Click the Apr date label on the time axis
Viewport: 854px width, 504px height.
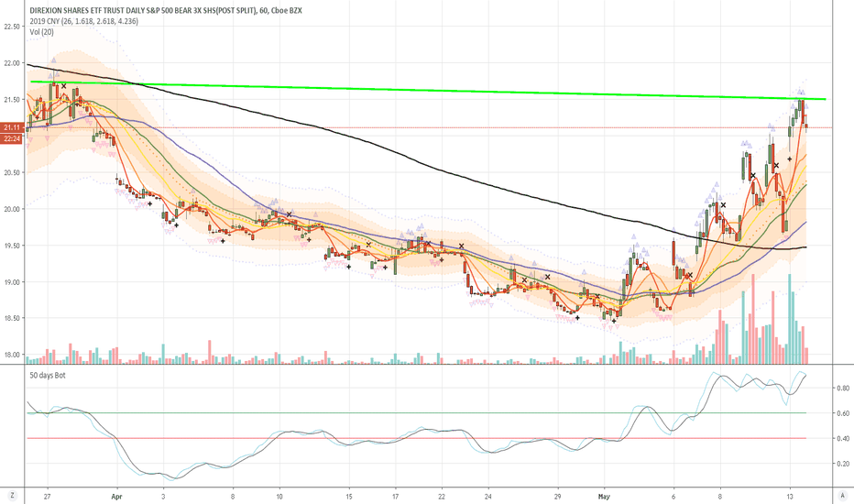click(x=116, y=497)
